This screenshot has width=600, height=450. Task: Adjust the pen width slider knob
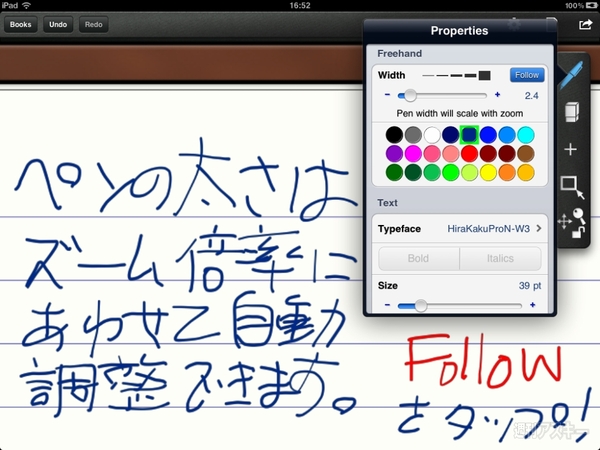[410, 95]
